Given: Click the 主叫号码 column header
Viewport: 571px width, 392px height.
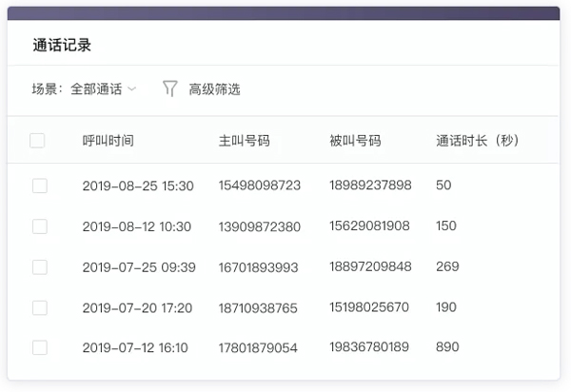Looking at the screenshot, I should [244, 141].
